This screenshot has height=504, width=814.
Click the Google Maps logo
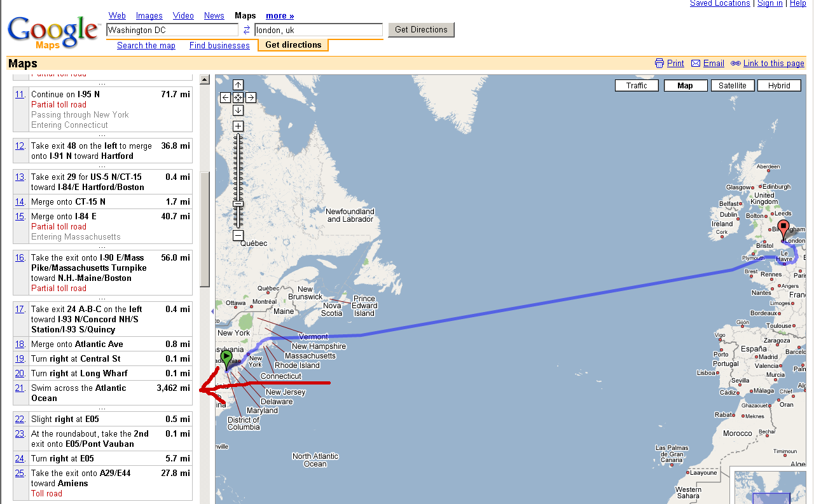tap(53, 32)
